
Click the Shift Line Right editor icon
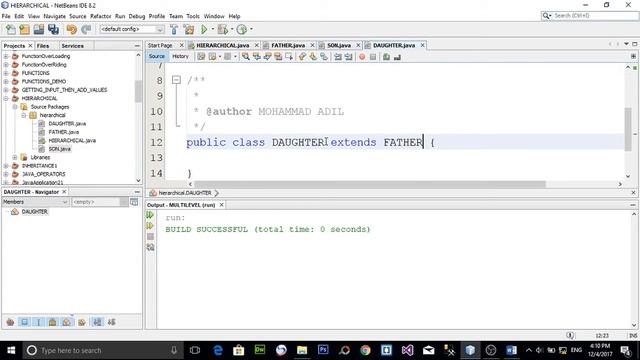coord(348,57)
